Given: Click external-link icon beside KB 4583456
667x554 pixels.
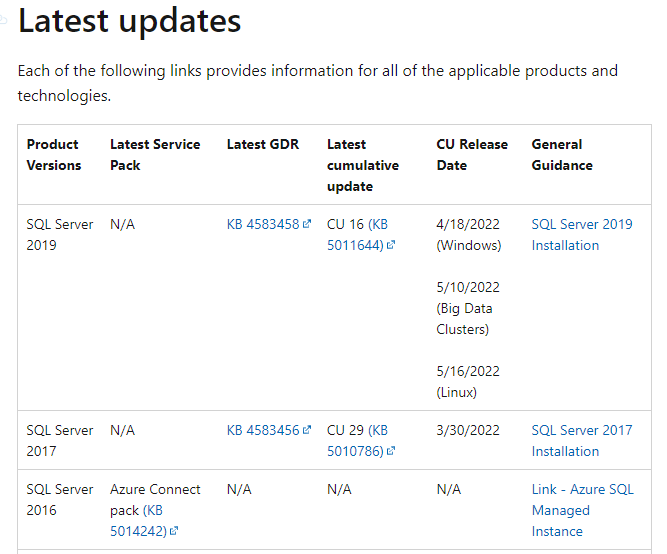Looking at the screenshot, I should pos(307,431).
